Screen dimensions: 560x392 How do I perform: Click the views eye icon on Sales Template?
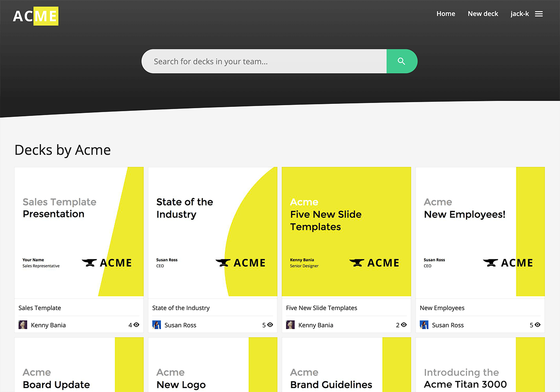pos(136,325)
